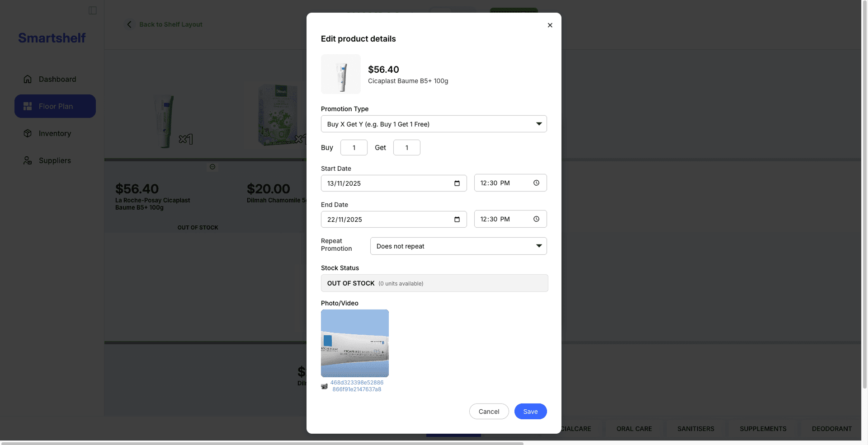Go back to Shelf Layout
868x445 pixels.
(170, 24)
